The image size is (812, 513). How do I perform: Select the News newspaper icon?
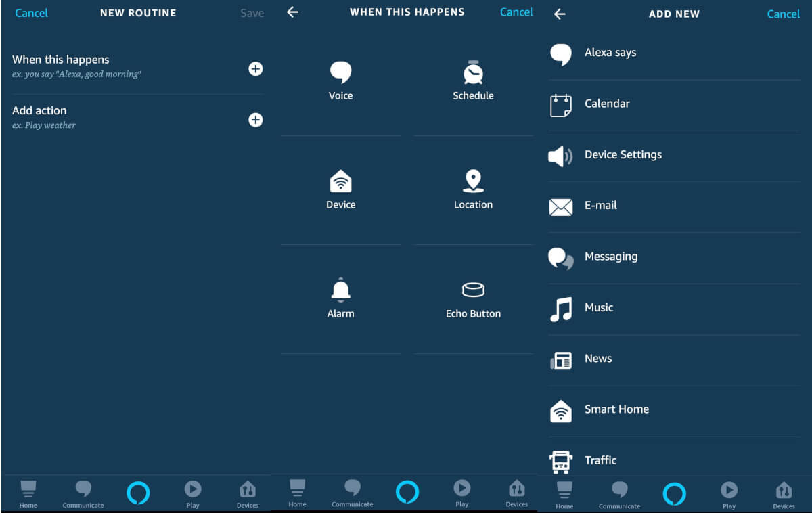coord(561,361)
